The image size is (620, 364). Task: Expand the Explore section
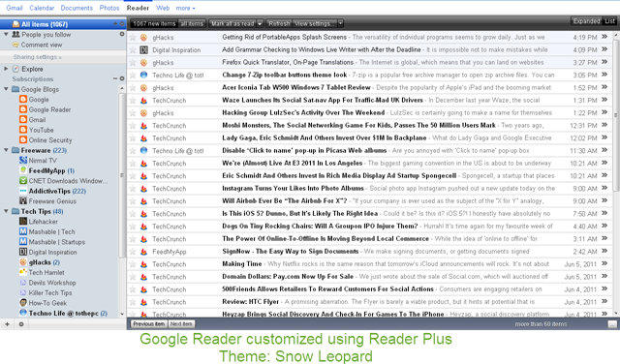(x=6, y=69)
